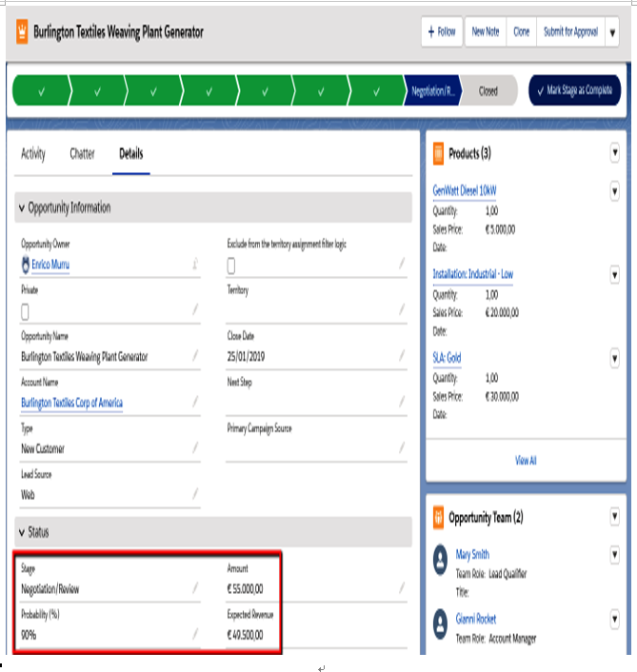Click the Stage value Negotiation/Review
The image size is (637, 672).
click(x=50, y=589)
